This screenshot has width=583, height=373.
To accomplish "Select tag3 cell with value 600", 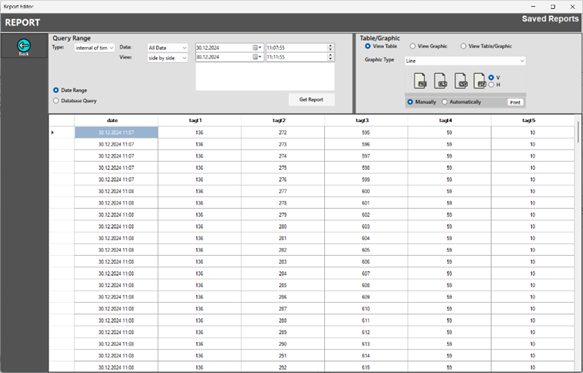I will [x=366, y=191].
